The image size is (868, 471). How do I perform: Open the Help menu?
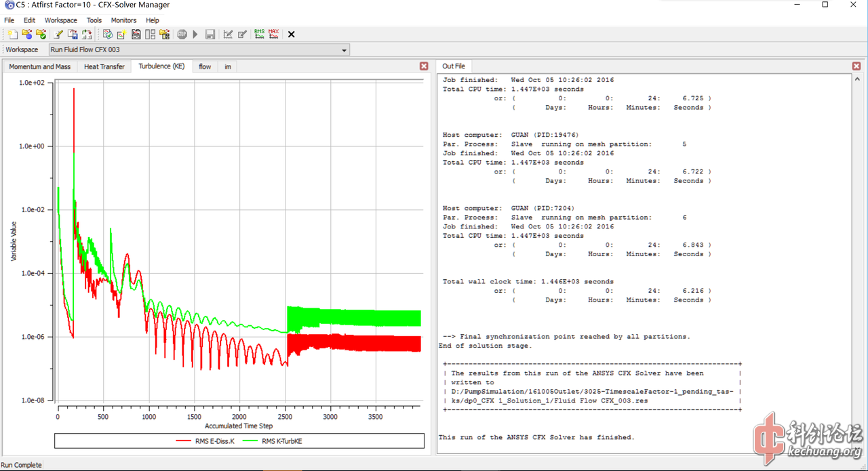pyautogui.click(x=153, y=20)
